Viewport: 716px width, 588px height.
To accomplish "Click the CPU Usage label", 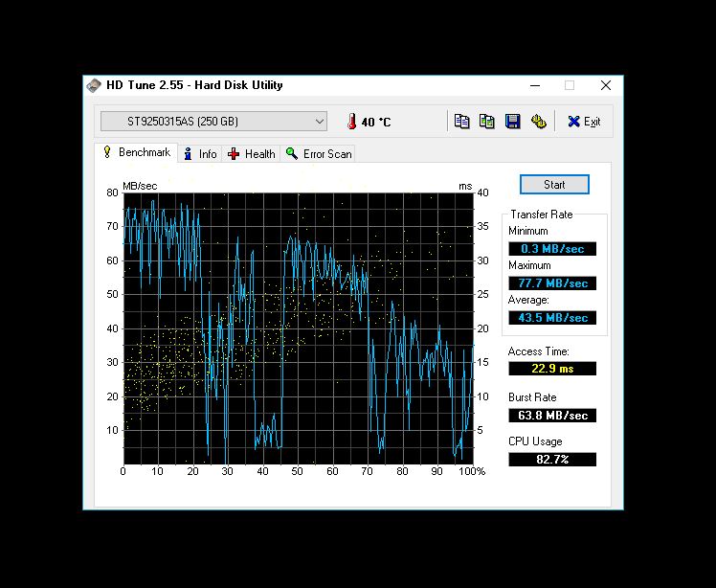I will pyautogui.click(x=535, y=441).
